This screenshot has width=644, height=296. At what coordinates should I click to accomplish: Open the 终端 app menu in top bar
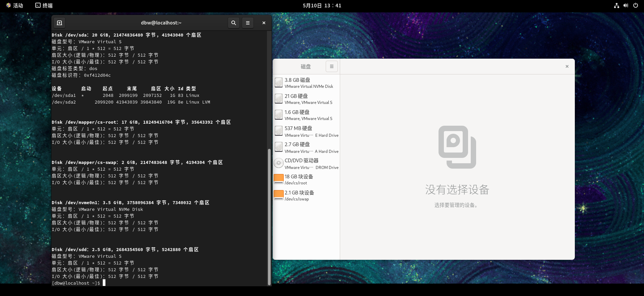44,5
